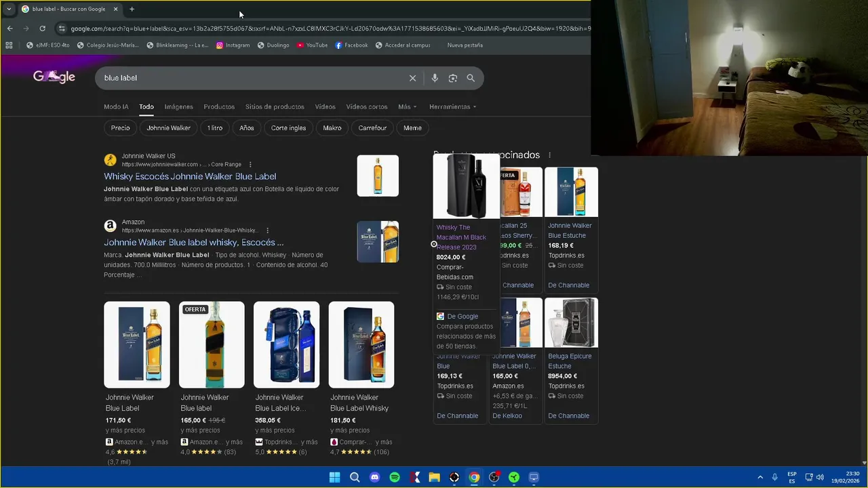Expand the Más search filter dropdown

(407, 106)
